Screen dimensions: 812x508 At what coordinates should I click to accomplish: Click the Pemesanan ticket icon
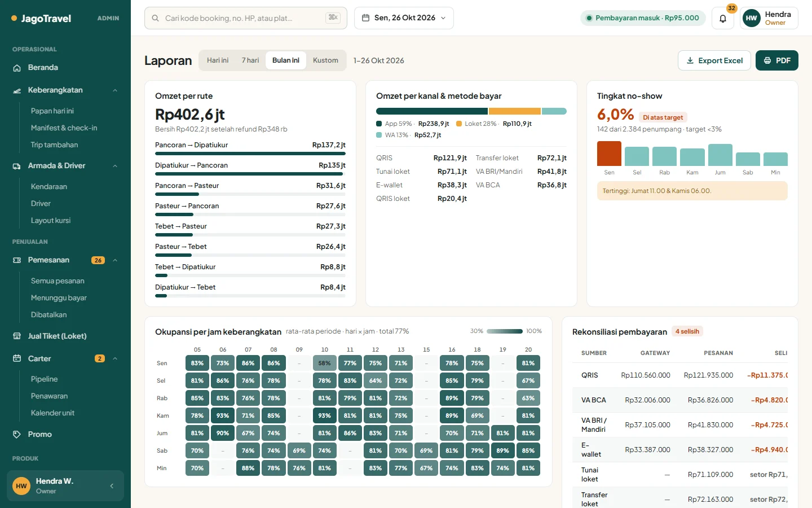(x=17, y=260)
